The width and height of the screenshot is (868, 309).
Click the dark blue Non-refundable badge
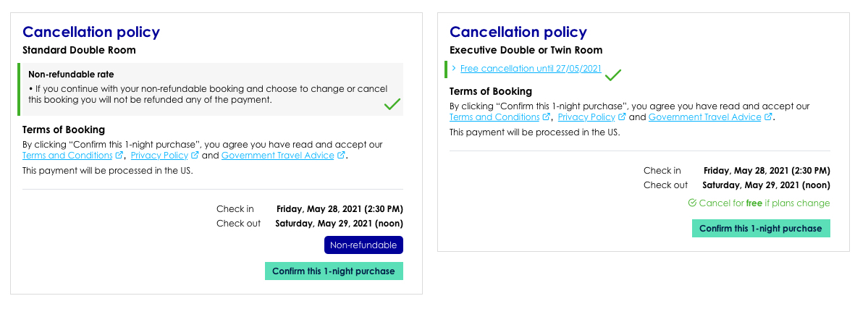[363, 245]
